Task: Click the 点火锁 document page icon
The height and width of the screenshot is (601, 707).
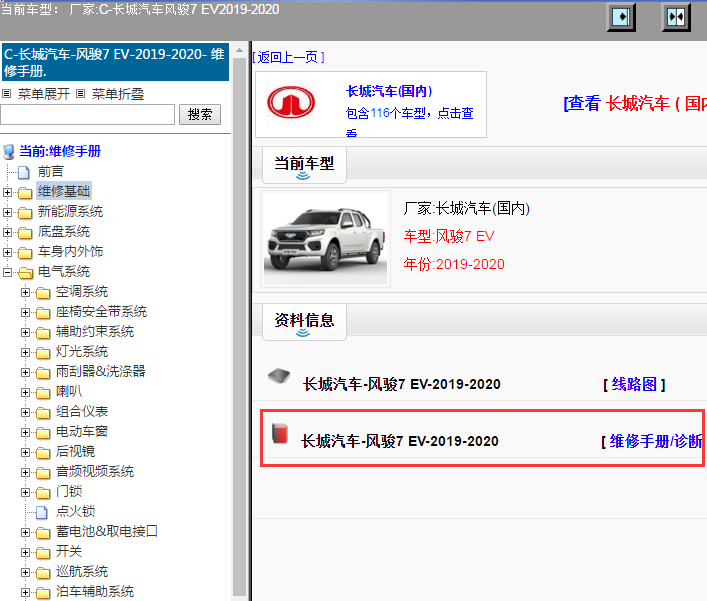Action: coord(42,512)
